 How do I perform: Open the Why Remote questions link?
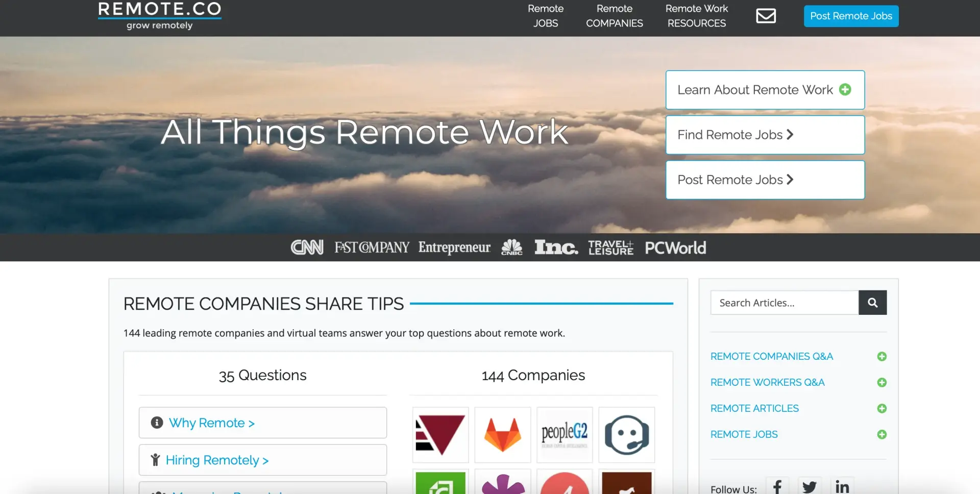coord(212,423)
